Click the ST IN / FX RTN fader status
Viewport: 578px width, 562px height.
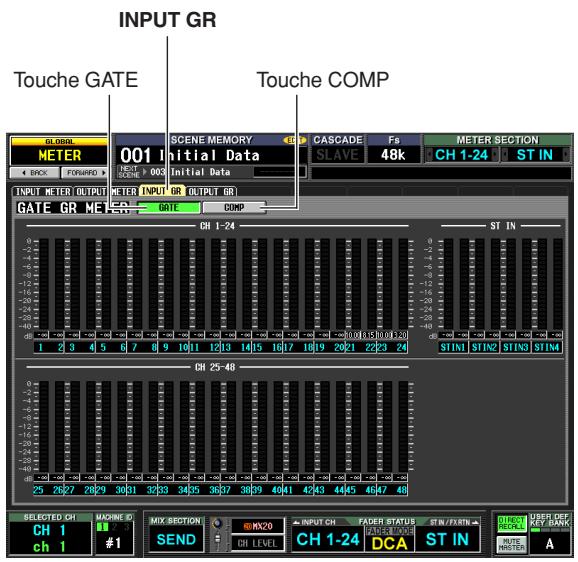point(448,539)
